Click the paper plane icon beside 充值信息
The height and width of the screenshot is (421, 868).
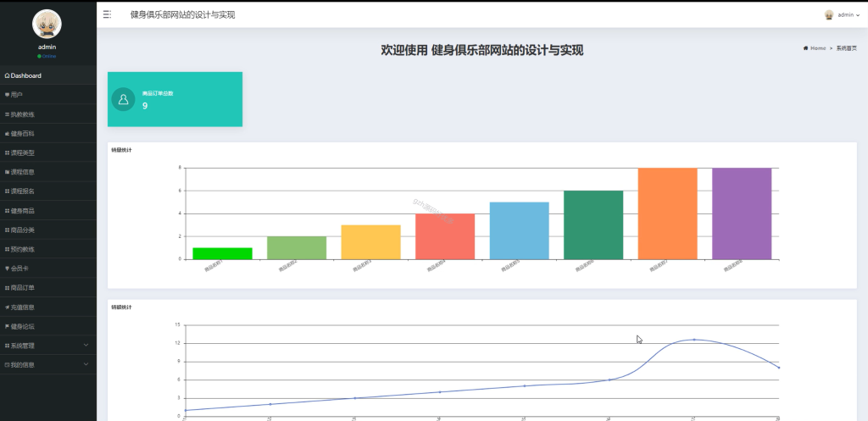coord(7,307)
